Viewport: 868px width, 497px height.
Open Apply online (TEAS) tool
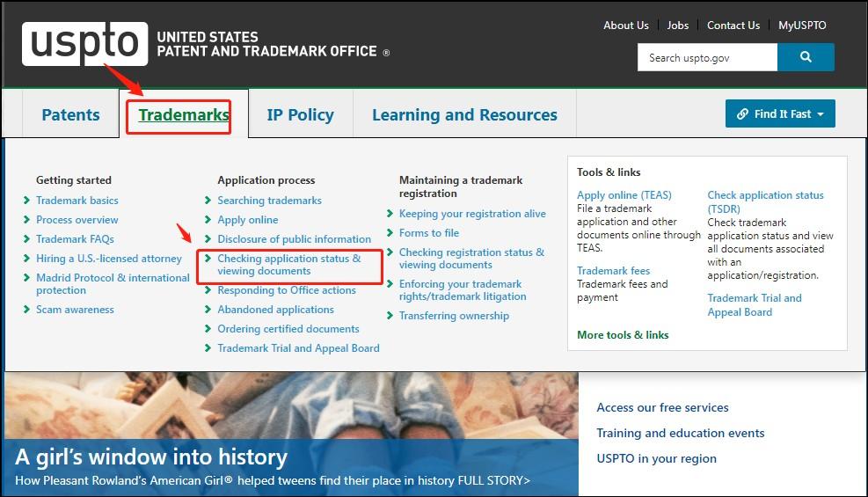pyautogui.click(x=624, y=195)
